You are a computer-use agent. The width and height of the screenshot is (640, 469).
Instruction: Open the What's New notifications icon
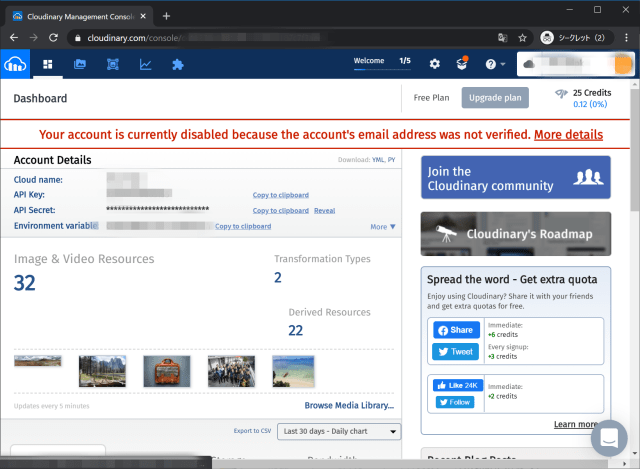462,63
